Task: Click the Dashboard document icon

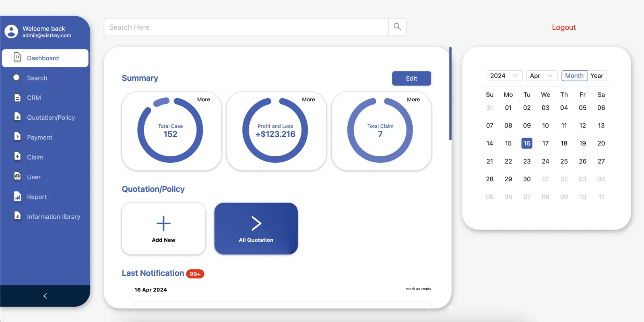Action: click(17, 57)
